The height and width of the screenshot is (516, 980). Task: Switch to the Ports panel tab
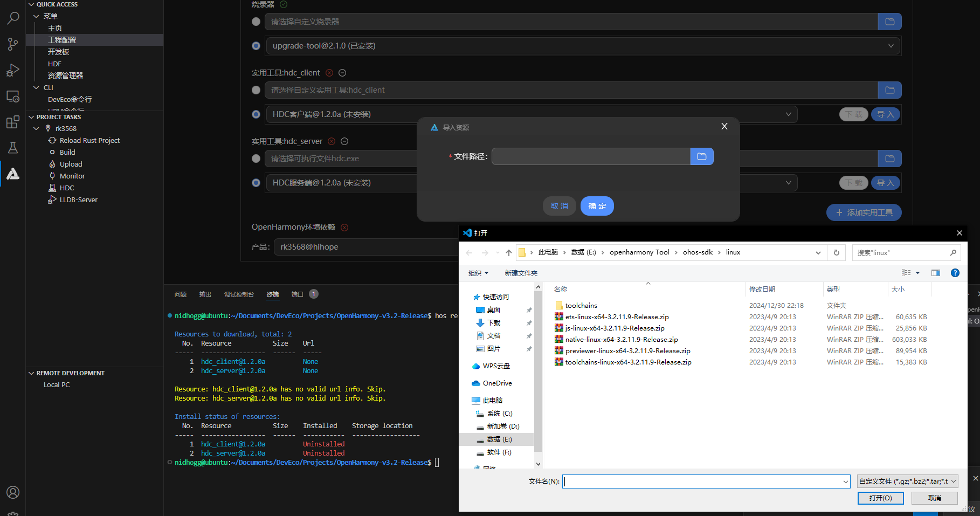[x=298, y=294]
